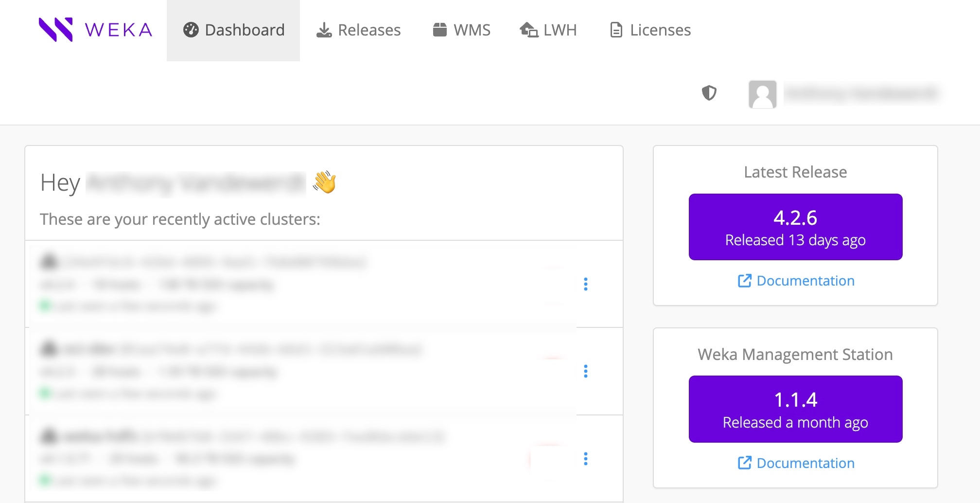Select the third recently active cluster row
Image resolution: width=980 pixels, height=503 pixels.
tap(324, 459)
